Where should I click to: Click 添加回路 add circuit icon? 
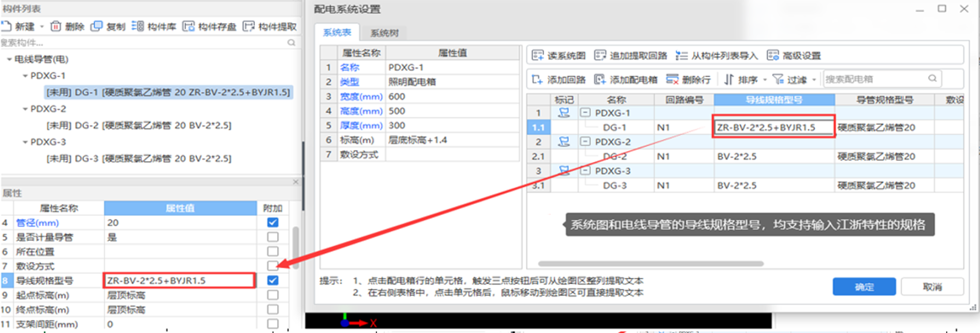537,79
